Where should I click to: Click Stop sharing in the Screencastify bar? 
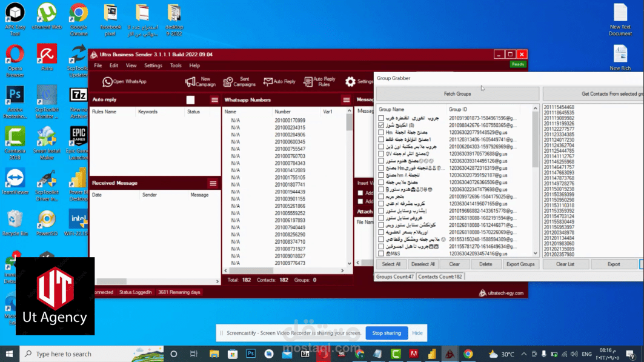point(387,333)
